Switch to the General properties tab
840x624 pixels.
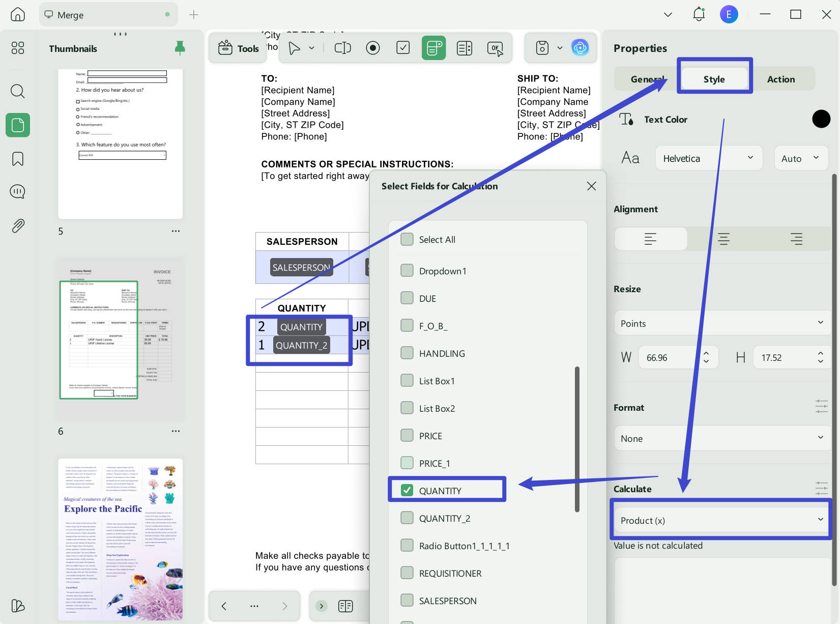647,79
